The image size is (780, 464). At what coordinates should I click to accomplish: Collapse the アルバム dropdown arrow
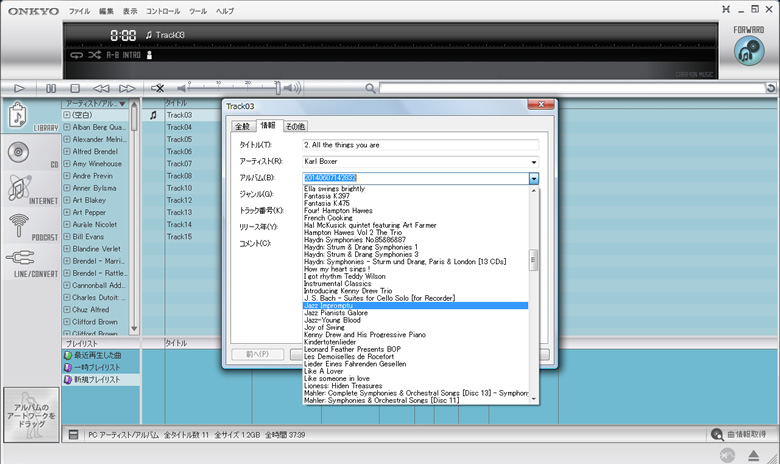pos(534,178)
